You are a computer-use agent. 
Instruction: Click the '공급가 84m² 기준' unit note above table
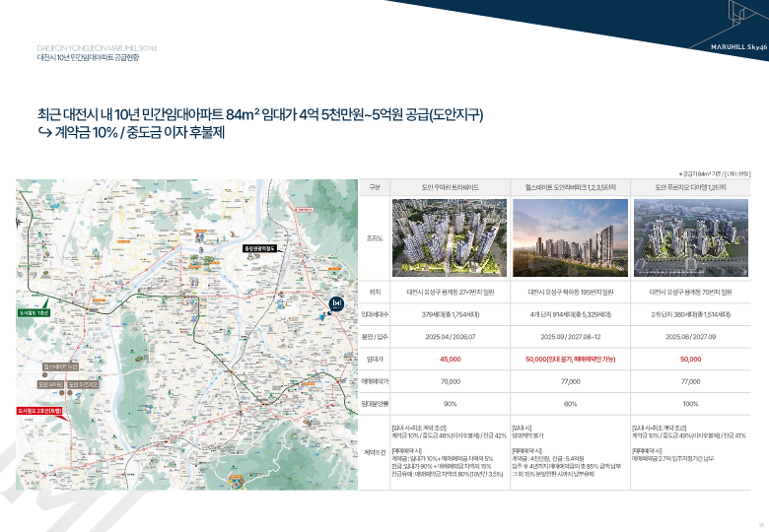pyautogui.click(x=714, y=174)
